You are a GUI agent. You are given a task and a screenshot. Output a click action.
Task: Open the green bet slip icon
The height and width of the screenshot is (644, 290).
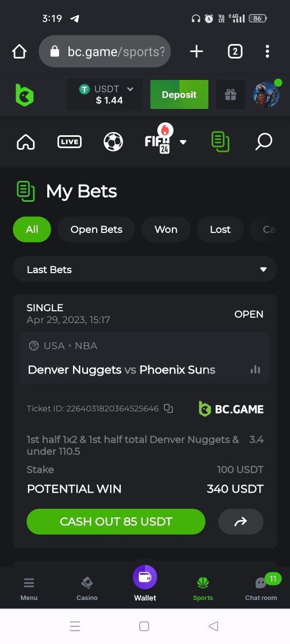tap(220, 142)
